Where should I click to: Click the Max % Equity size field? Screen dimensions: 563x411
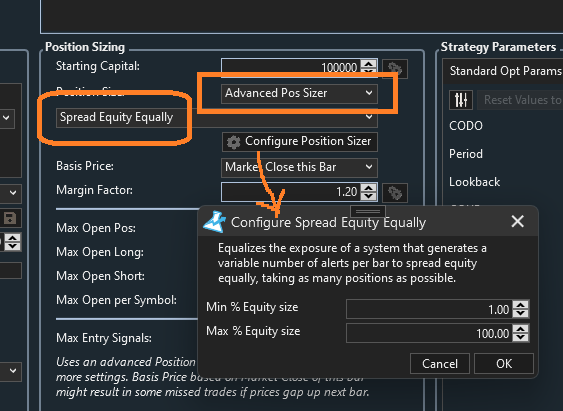(x=429, y=333)
